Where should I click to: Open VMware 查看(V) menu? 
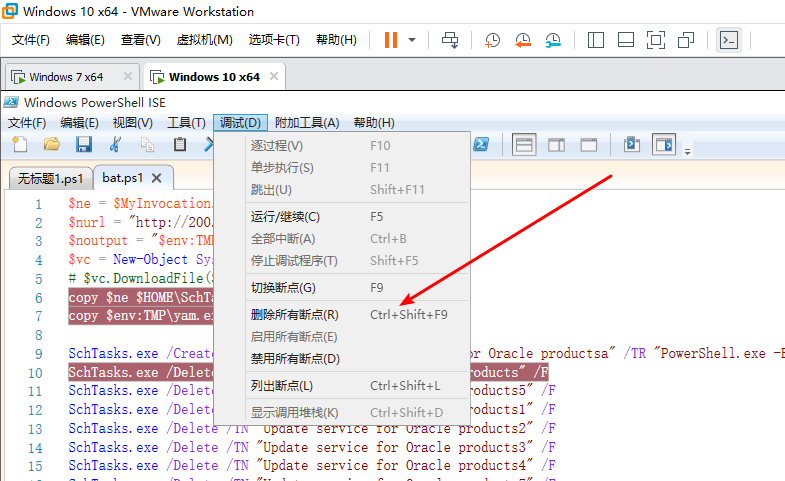click(x=140, y=40)
